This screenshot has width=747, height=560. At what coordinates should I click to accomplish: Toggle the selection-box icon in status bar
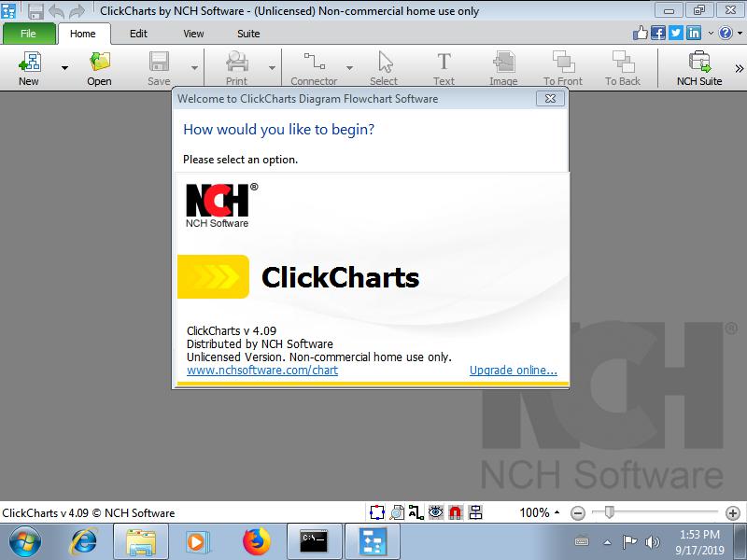click(377, 512)
